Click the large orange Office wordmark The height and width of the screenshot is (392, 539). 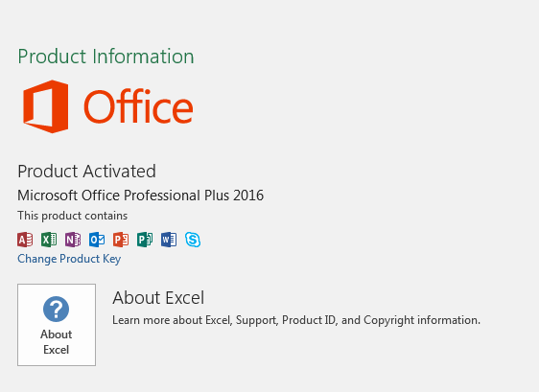pos(138,106)
